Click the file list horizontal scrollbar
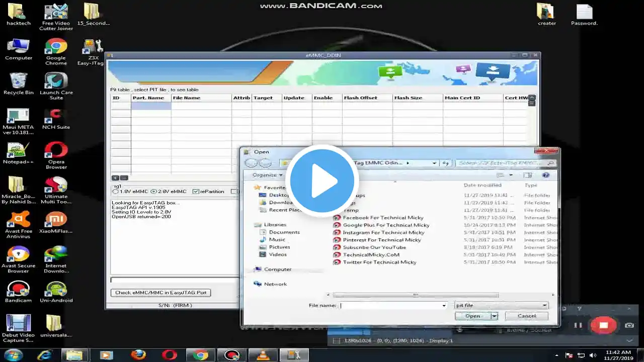This screenshot has height=362, width=644. coord(415,295)
